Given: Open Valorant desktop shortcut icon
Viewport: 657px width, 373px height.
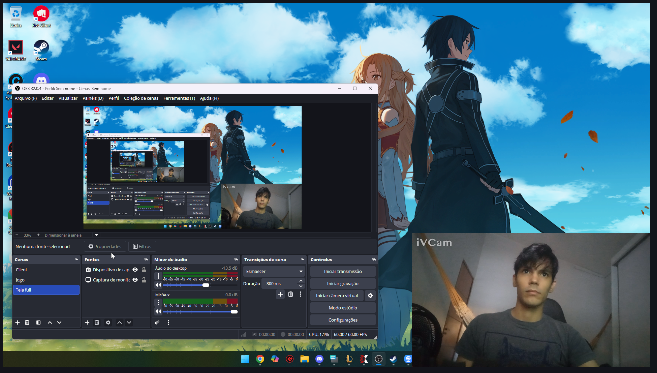Looking at the screenshot, I should (x=16, y=50).
